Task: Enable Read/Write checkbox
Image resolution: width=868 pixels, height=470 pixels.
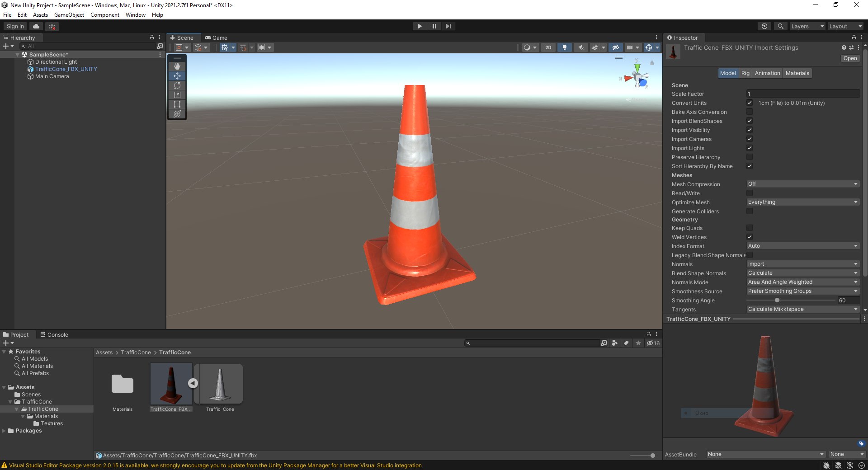Action: (x=750, y=193)
